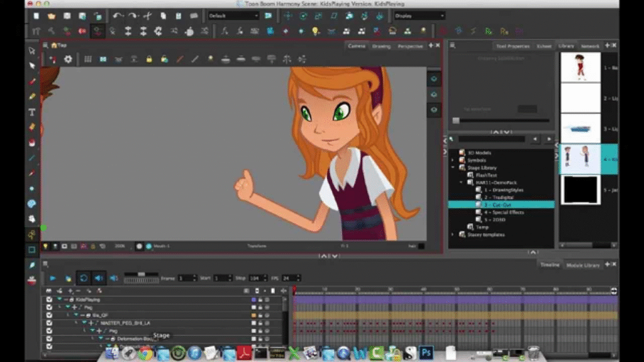Toggle the grid icon in Camera view toolbar

(x=87, y=59)
